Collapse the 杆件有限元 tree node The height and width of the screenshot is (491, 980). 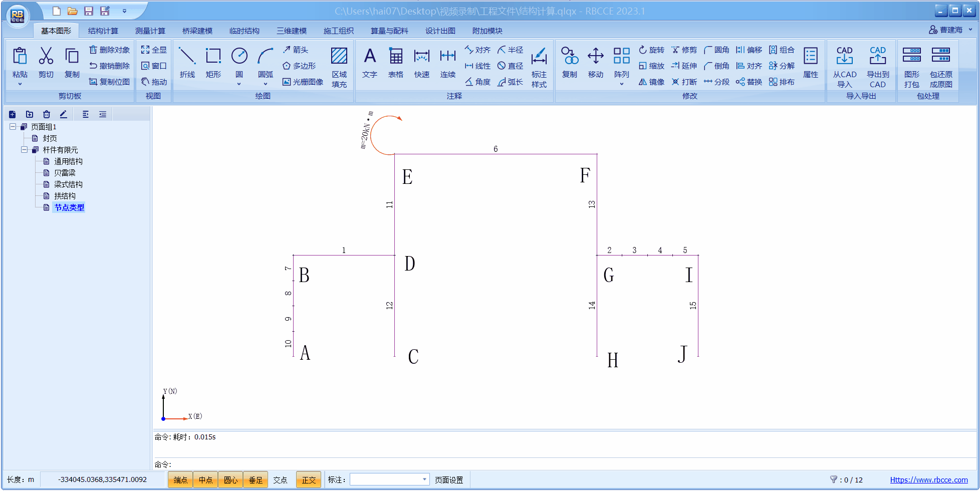pyautogui.click(x=24, y=150)
